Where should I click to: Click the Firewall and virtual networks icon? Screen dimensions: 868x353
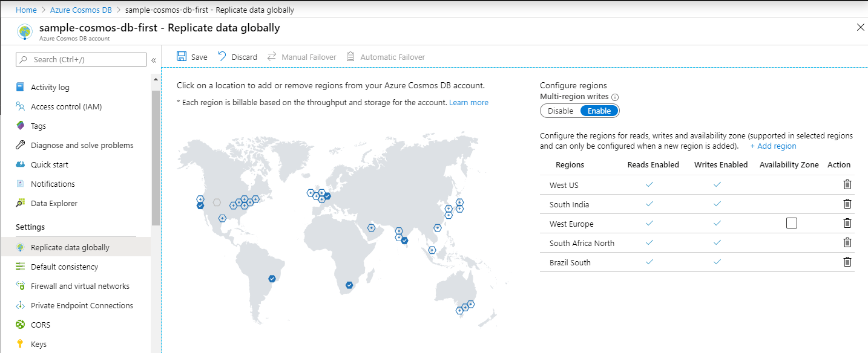(x=20, y=286)
